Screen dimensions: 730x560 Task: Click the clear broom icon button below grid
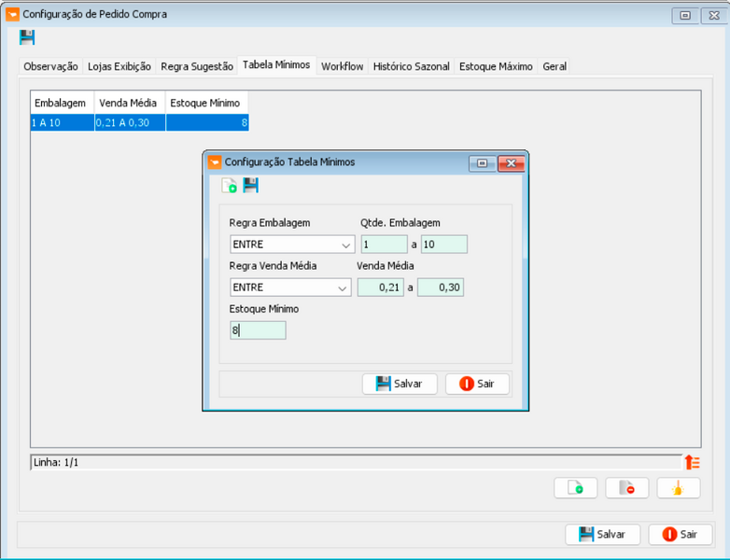(679, 488)
